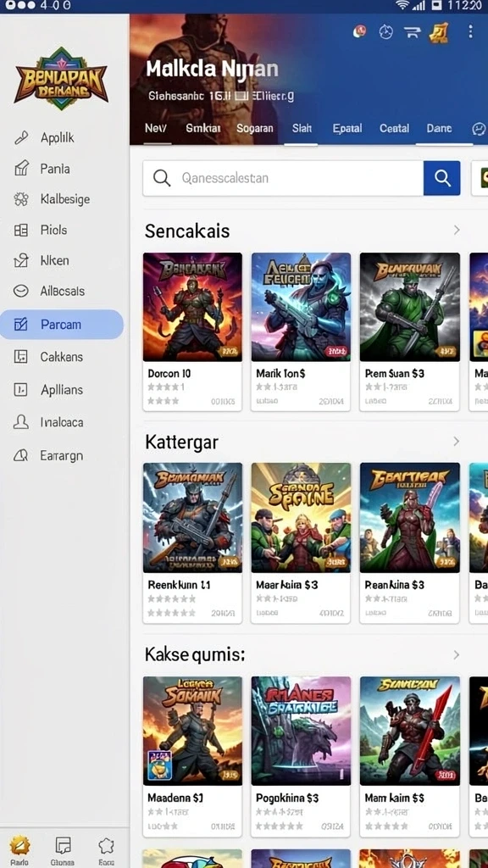Click the Inalcaca person icon
Image resolution: width=488 pixels, height=868 pixels.
coord(21,422)
